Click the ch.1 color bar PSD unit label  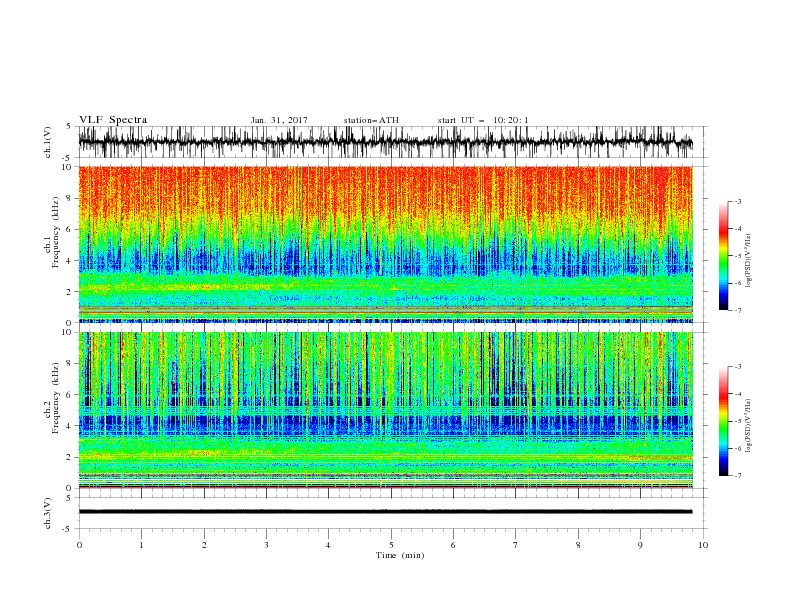click(749, 261)
